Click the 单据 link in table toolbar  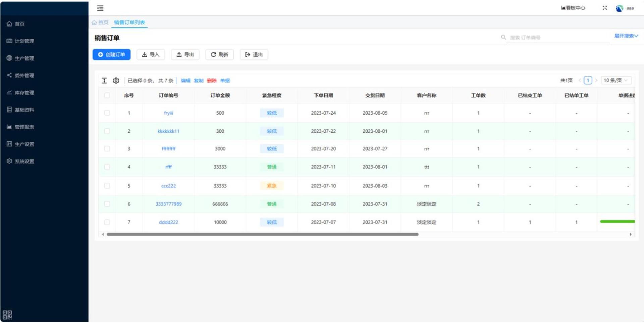coord(225,80)
